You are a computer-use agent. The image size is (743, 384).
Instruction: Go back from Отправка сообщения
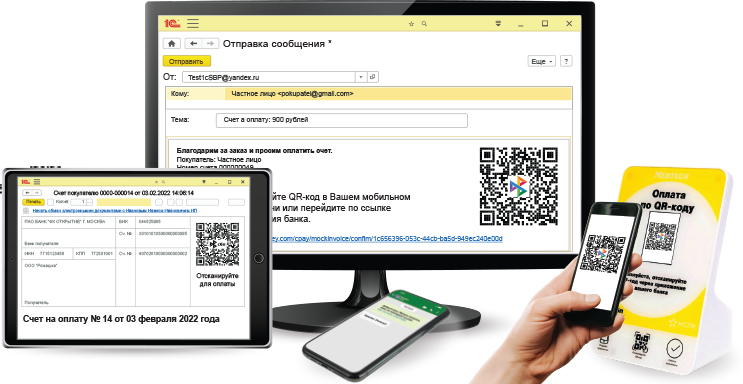click(193, 44)
